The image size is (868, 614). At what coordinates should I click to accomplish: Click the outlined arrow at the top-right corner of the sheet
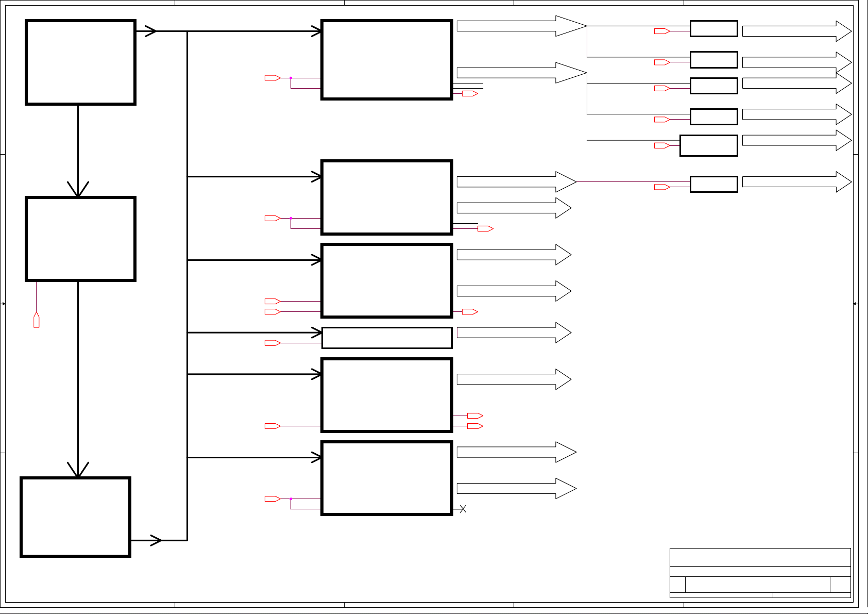click(x=797, y=31)
